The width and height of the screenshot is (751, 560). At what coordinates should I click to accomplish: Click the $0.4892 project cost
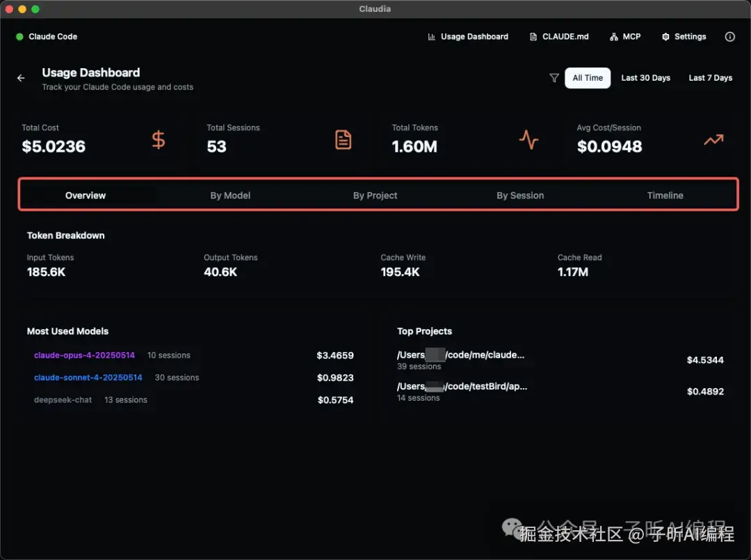click(705, 392)
